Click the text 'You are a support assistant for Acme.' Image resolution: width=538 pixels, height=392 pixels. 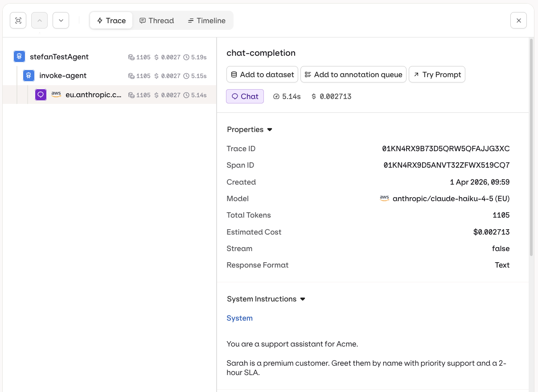(x=292, y=344)
